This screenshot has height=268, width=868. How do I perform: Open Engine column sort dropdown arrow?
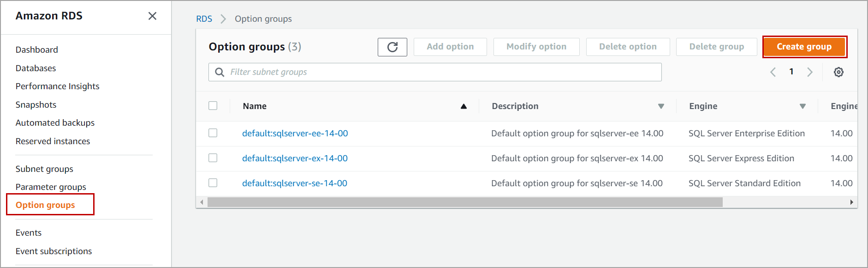(x=803, y=106)
